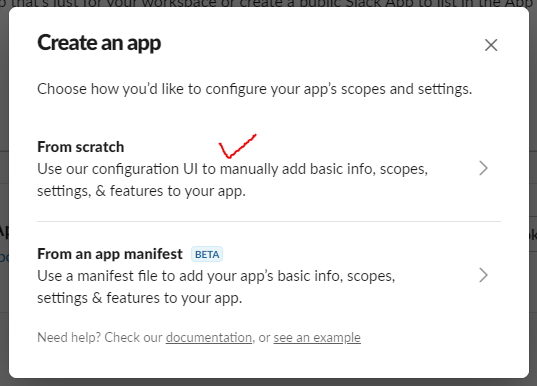Screen dimensions: 537x386
Task: Choose the From an app manifest heading
Action: pos(110,254)
